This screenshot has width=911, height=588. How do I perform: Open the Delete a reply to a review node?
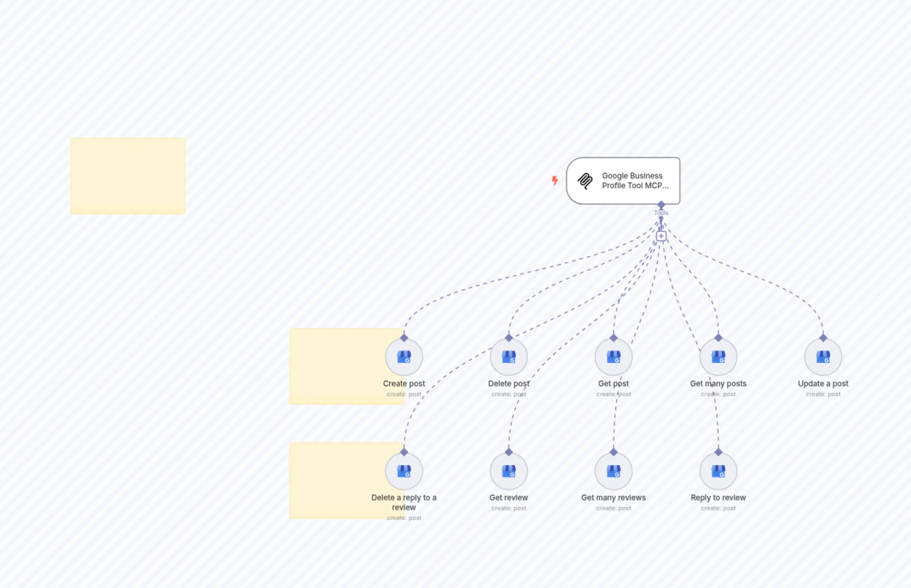click(x=404, y=471)
